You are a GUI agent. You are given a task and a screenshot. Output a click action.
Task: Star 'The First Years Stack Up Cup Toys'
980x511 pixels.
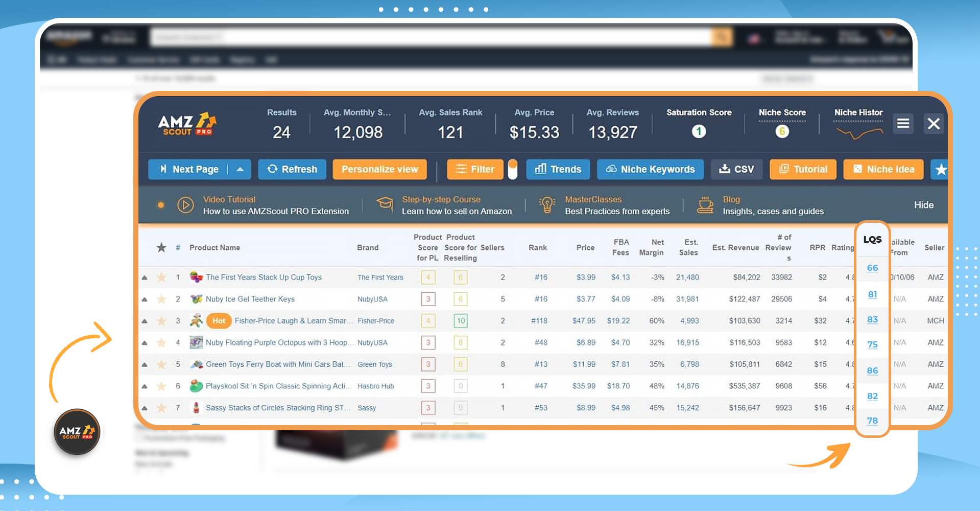[161, 277]
